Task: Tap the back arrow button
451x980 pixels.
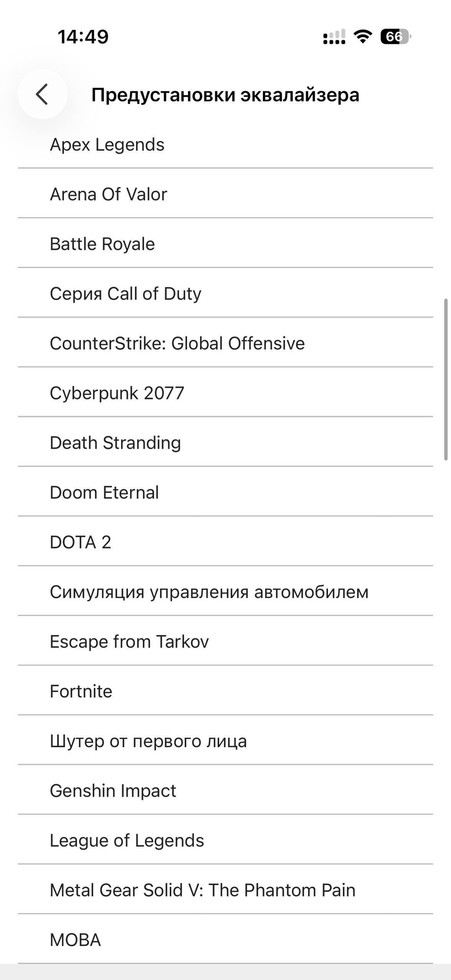Action: pyautogui.click(x=42, y=94)
